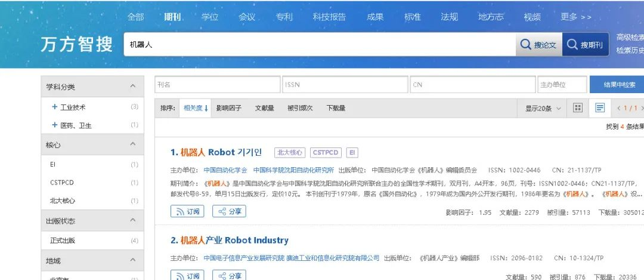Image resolution: width=644 pixels, height=280 pixels.
Task: Go to previous results page arrow
Action: click(x=618, y=108)
